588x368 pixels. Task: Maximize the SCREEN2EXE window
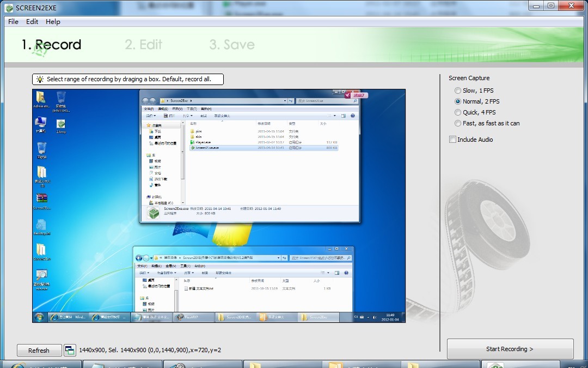551,6
